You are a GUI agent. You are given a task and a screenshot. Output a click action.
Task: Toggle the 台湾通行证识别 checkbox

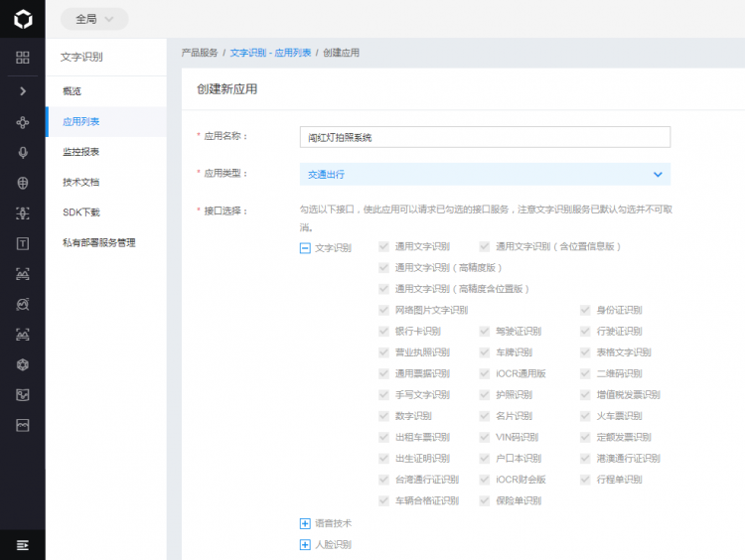click(x=383, y=480)
